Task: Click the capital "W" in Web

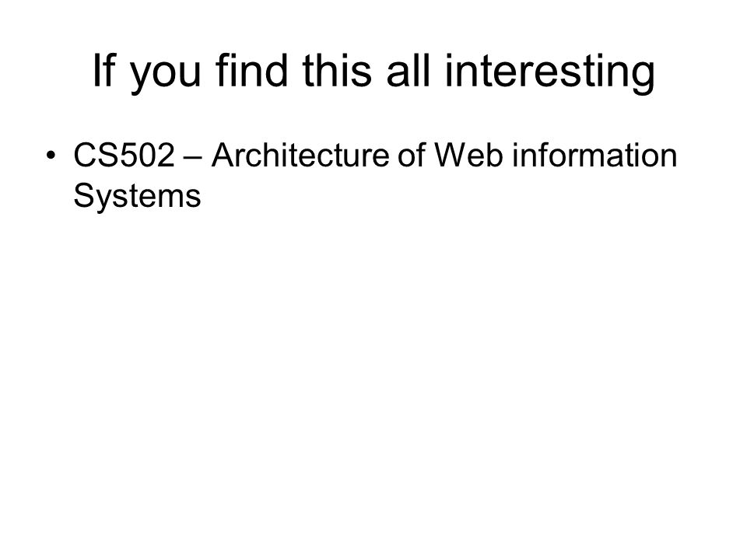Action: click(x=452, y=156)
